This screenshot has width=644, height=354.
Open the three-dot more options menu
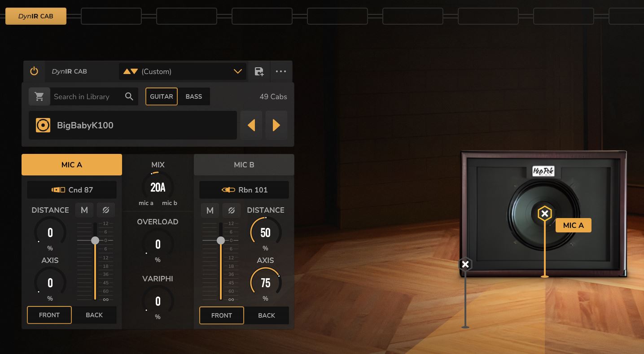(281, 71)
